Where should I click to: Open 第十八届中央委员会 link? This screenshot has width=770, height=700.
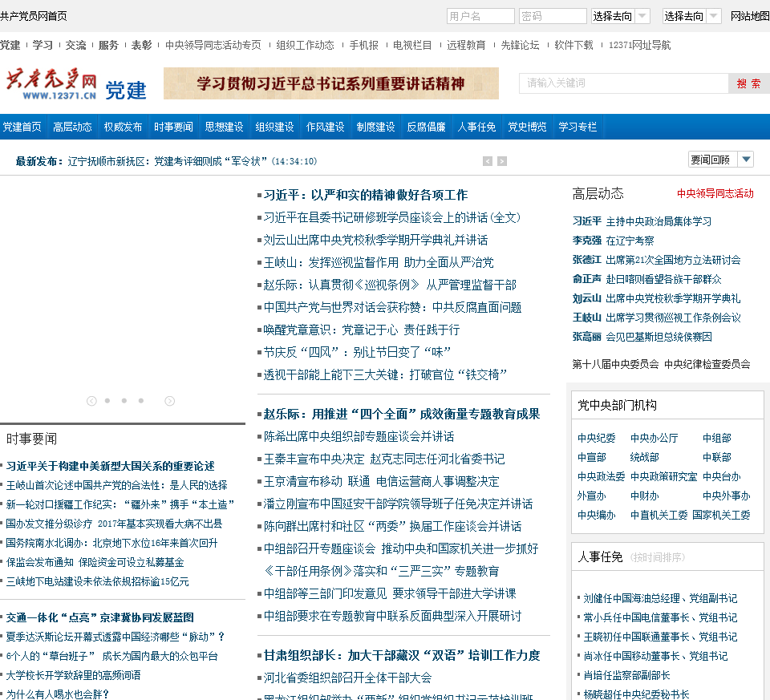[615, 364]
